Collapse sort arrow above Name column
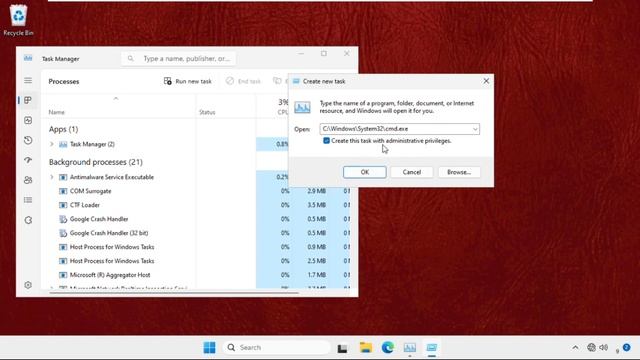 point(116,98)
